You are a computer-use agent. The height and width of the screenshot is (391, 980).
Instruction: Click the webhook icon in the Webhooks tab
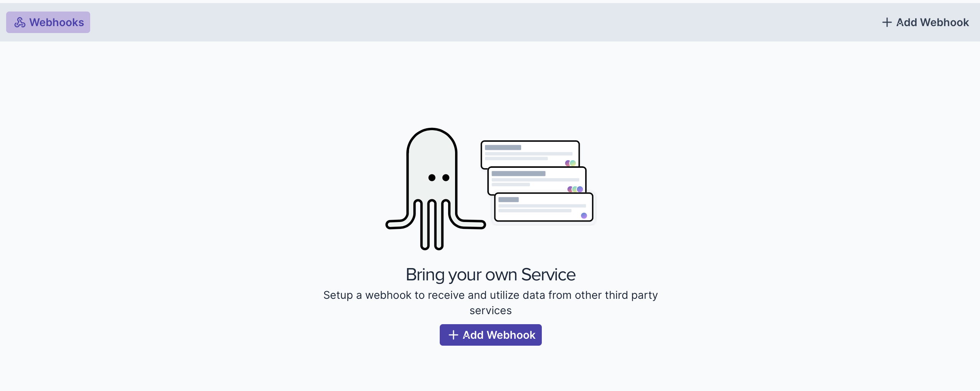click(20, 23)
